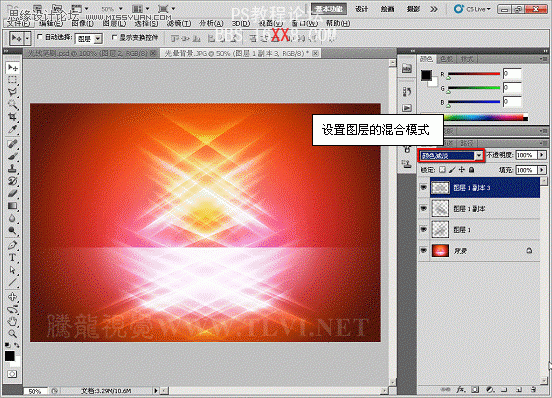Open the 图像(I) Image menu
Viewport: 552px width, 398px height.
[83, 23]
